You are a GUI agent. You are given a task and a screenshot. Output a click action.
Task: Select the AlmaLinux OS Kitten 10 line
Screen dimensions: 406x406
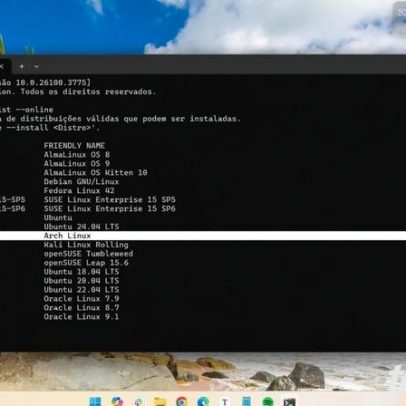click(95, 173)
